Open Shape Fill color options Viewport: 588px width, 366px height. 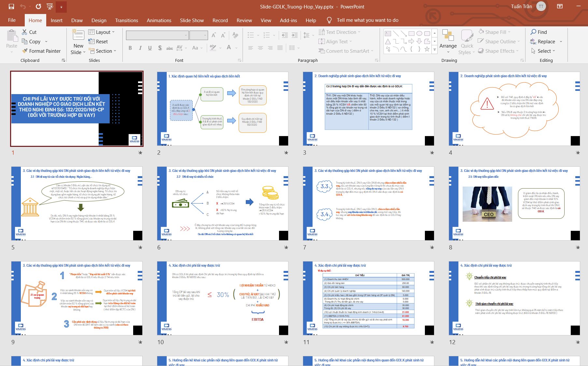[495, 32]
